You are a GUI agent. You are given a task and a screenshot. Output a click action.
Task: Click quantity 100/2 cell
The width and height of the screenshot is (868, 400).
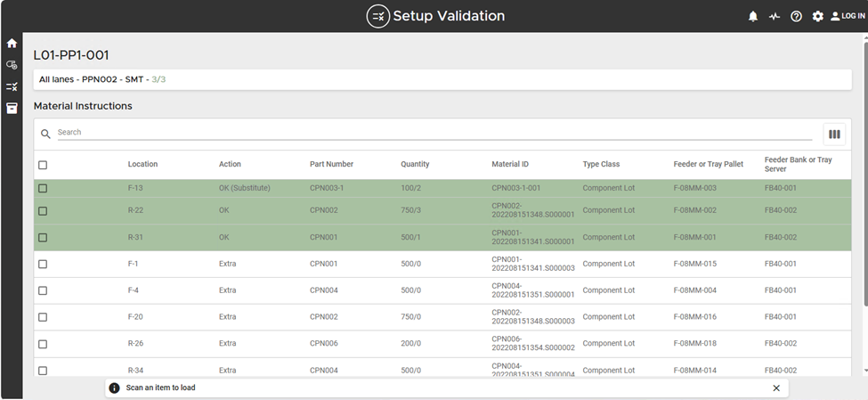(x=410, y=188)
